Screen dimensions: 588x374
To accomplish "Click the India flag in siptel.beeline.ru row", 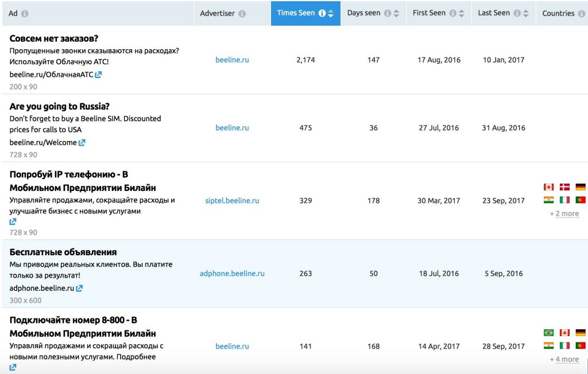I will tap(548, 200).
